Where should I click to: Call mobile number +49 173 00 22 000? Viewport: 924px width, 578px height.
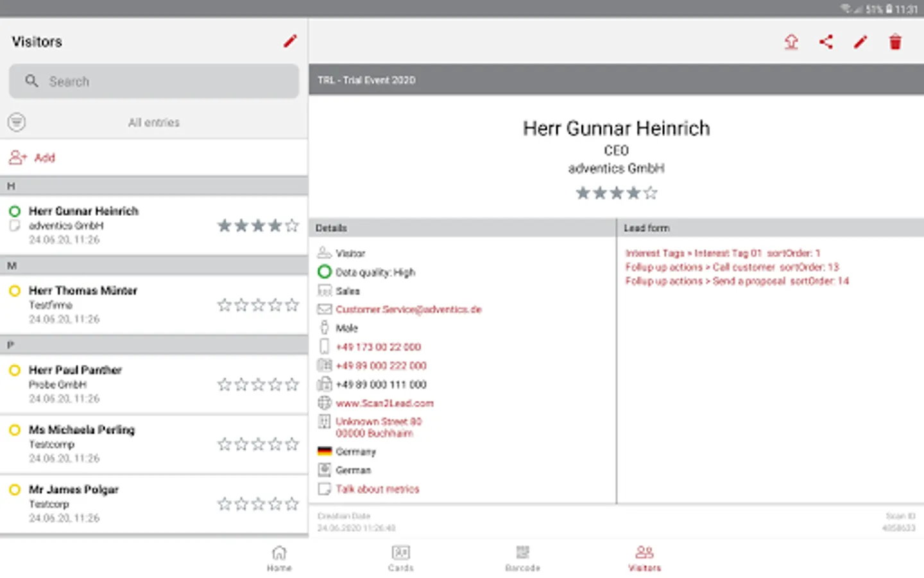[379, 347]
